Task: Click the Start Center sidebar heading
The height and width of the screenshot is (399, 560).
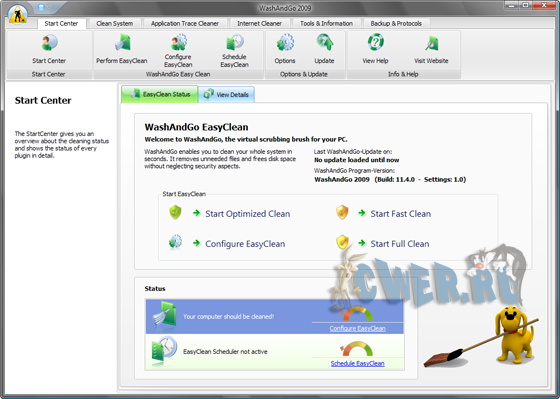Action: coord(43,100)
